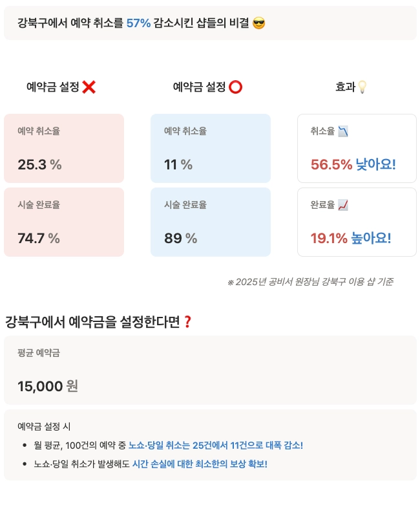The image size is (420, 516).
Task: Click the 평균 예약금 15,000 원 card
Action: (x=210, y=370)
